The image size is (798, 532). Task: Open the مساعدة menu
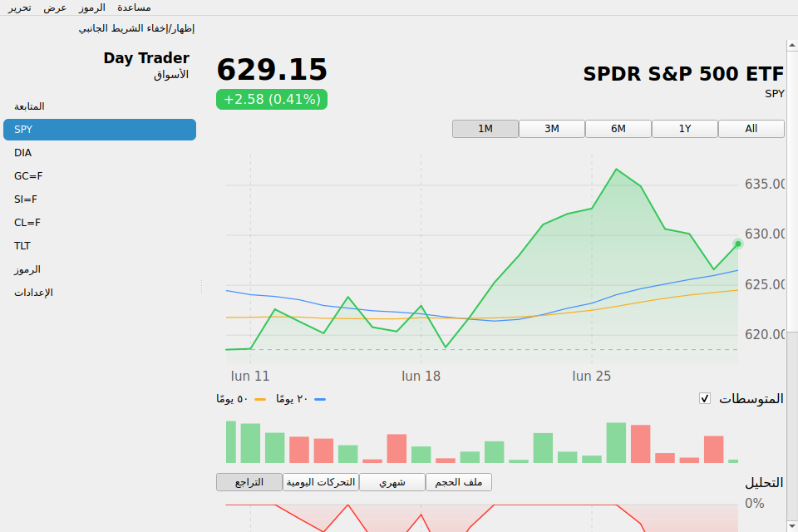point(134,7)
